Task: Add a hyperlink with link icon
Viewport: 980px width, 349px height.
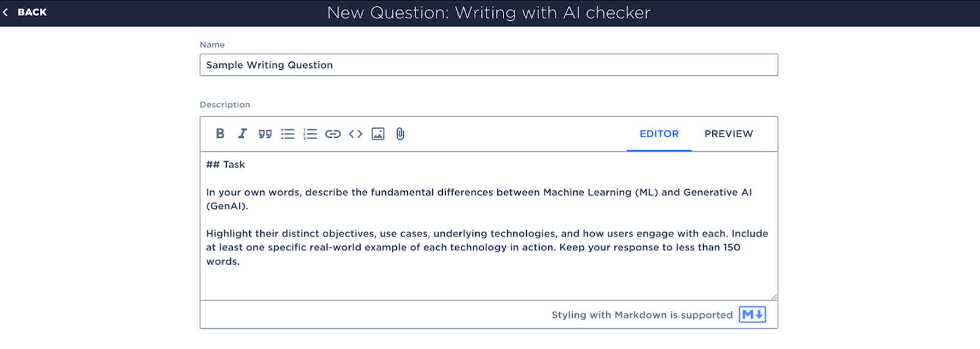Action: [x=333, y=133]
